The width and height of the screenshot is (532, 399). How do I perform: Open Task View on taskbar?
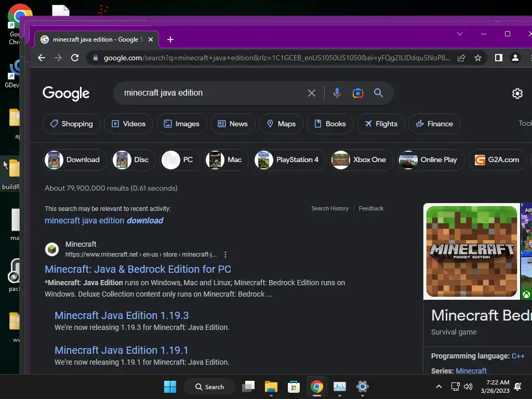[x=248, y=387]
